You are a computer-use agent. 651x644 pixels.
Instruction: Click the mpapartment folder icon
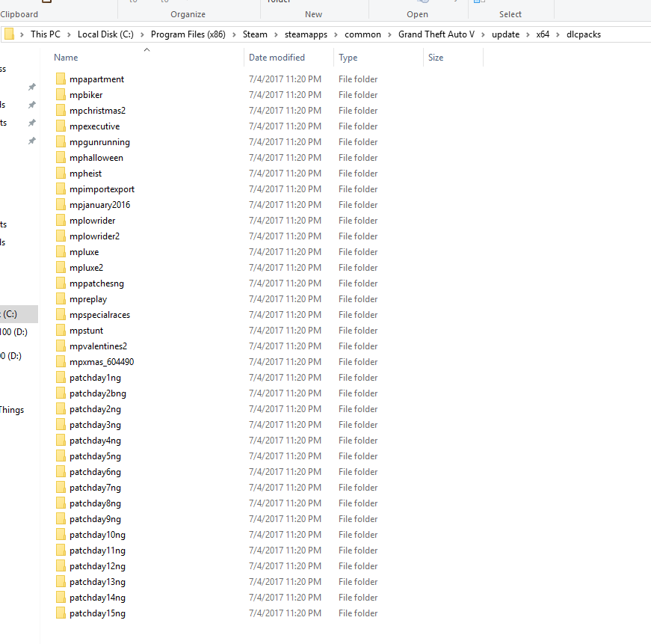tap(61, 79)
